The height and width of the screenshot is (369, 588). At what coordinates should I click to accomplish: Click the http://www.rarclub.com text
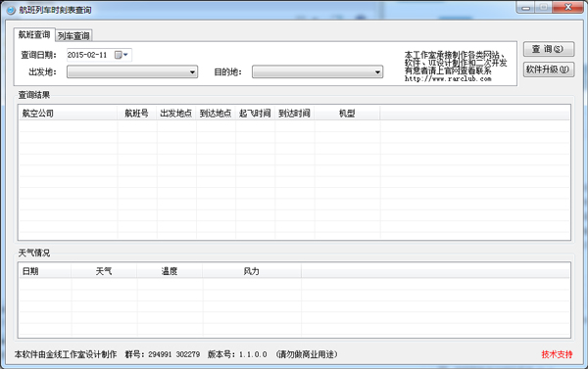pos(448,78)
